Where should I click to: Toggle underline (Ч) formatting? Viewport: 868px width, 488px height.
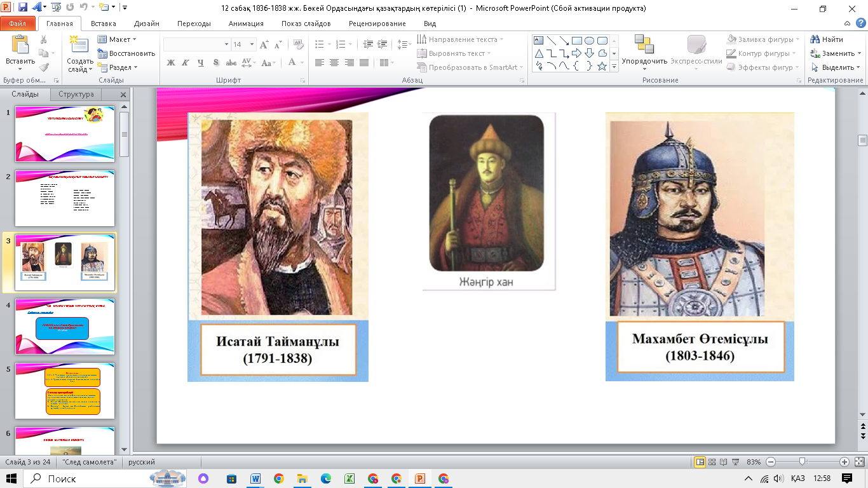tap(201, 63)
